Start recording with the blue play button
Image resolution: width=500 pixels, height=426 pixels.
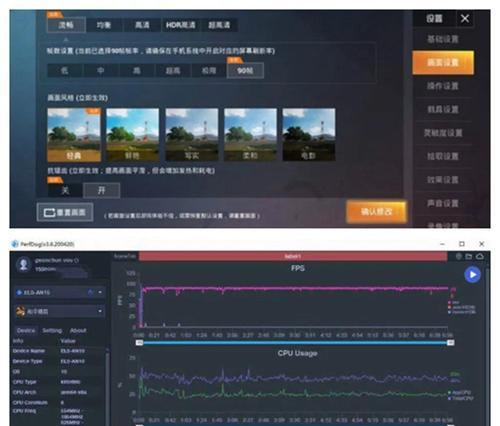click(x=473, y=275)
